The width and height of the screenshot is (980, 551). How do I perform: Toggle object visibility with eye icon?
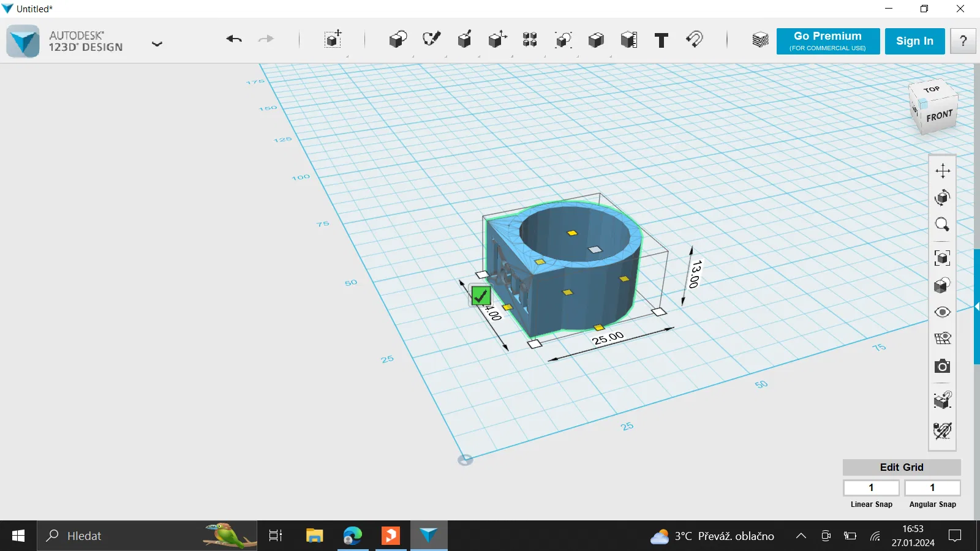point(942,312)
